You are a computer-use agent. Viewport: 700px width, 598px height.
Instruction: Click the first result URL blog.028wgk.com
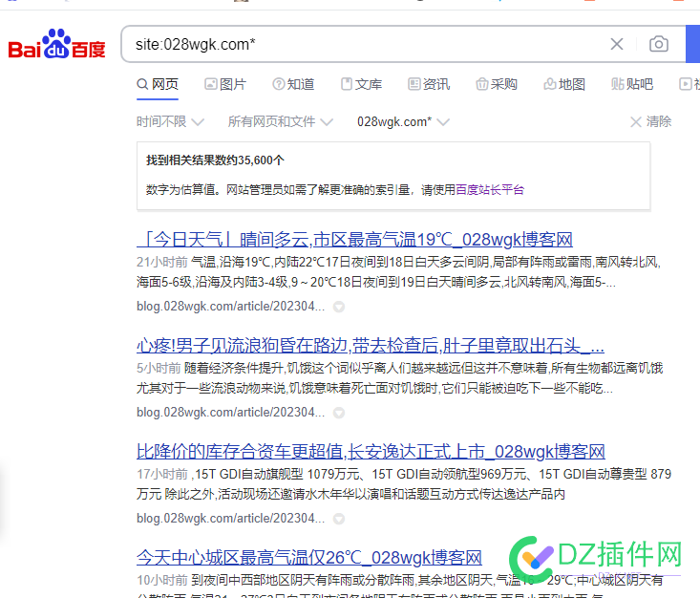click(x=230, y=307)
